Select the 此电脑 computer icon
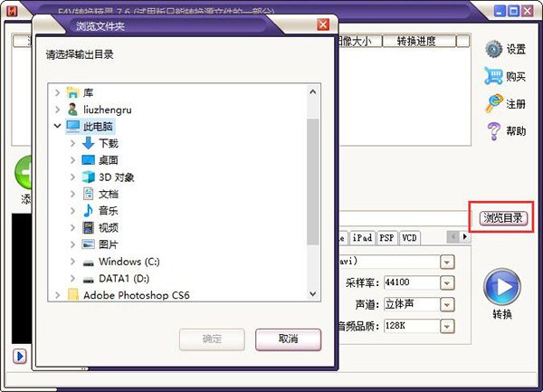Screen dimensions: 543x392 click(x=72, y=126)
